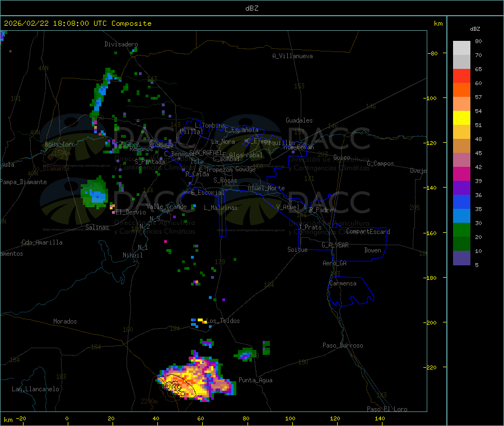Click the blue 35 dBZ legend swatch
The image size is (504, 426).
[461, 202]
